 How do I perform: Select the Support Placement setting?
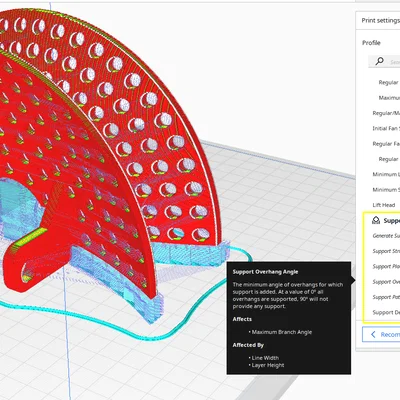click(386, 266)
